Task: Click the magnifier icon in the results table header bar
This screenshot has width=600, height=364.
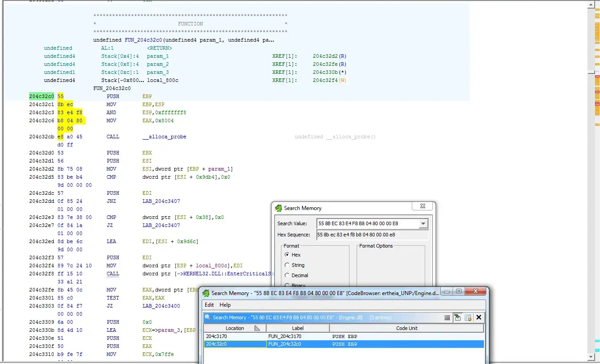Action: [207, 317]
